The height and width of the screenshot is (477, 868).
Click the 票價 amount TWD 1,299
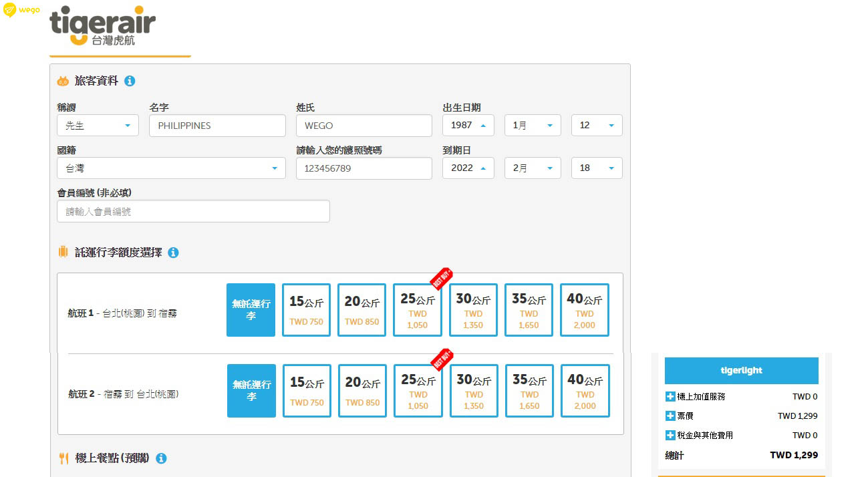pos(798,416)
